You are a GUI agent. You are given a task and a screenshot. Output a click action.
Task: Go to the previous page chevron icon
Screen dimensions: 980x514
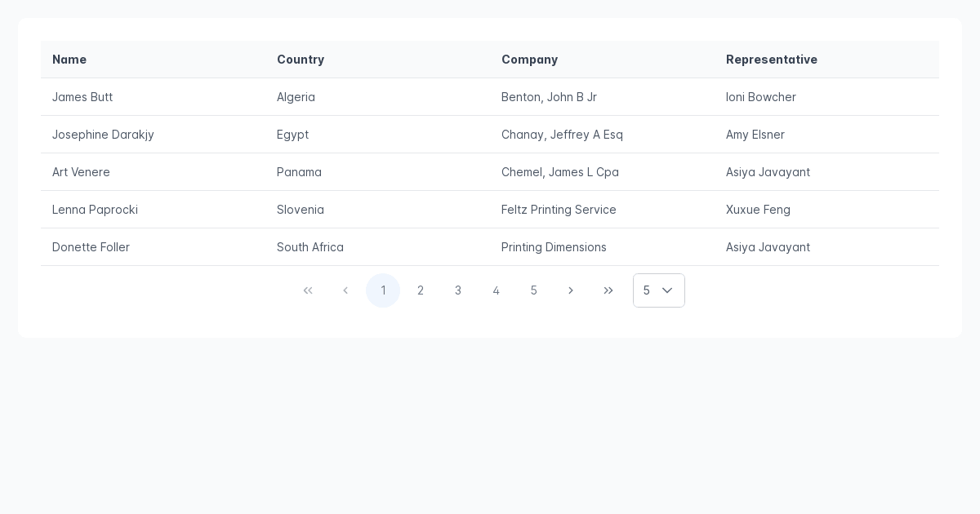[x=345, y=290]
